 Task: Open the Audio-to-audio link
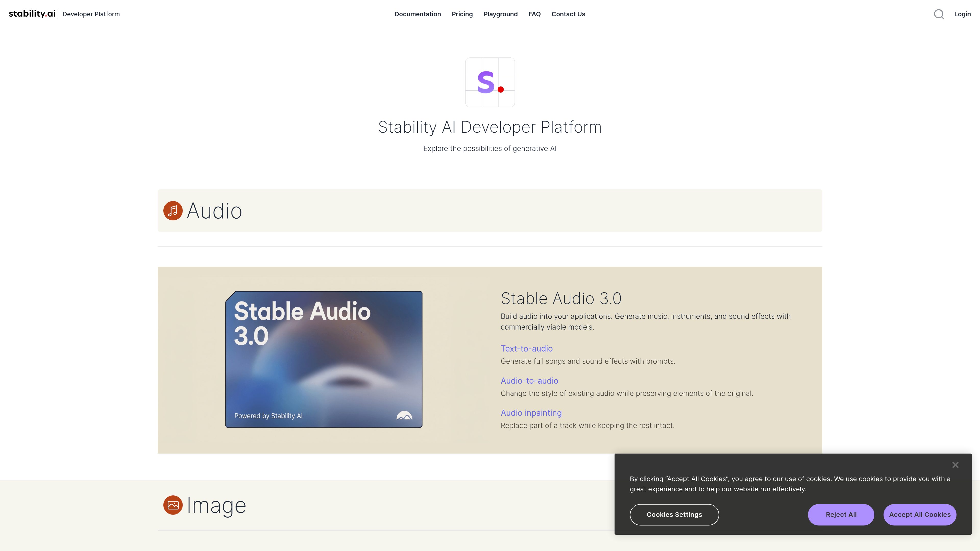click(530, 381)
